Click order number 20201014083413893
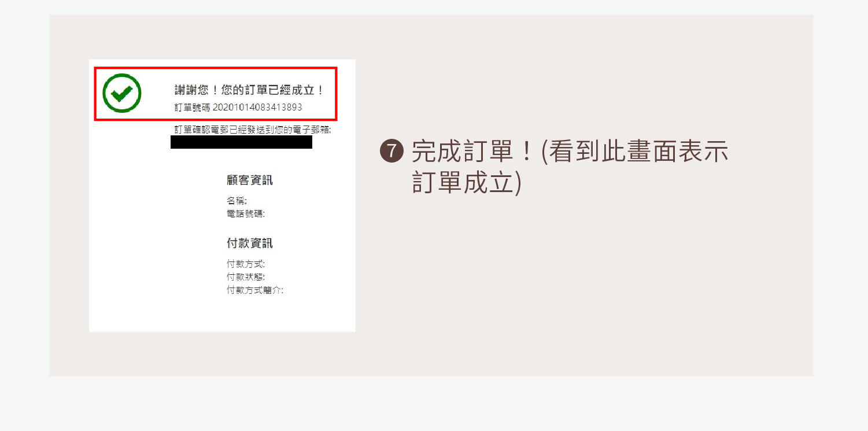The image size is (868, 431). click(257, 107)
